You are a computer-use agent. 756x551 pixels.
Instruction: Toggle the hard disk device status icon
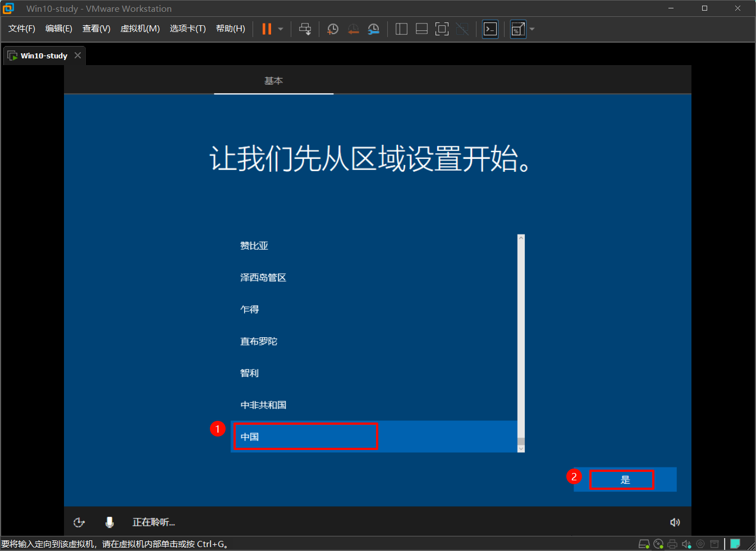pyautogui.click(x=644, y=543)
